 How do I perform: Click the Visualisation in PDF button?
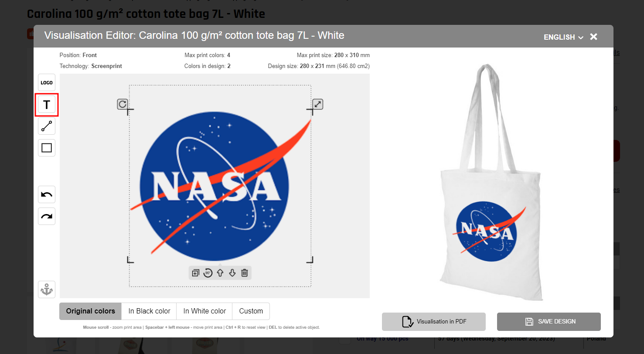[434, 322]
